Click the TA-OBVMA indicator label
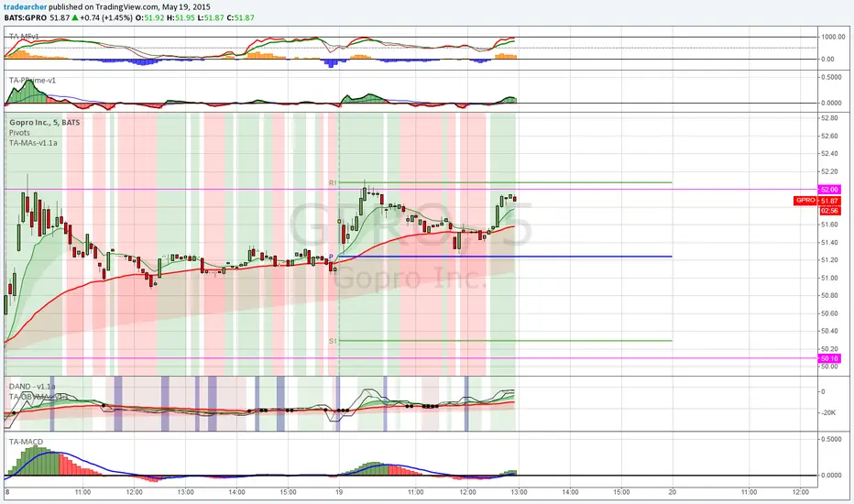This screenshot has width=854, height=504. [37, 397]
